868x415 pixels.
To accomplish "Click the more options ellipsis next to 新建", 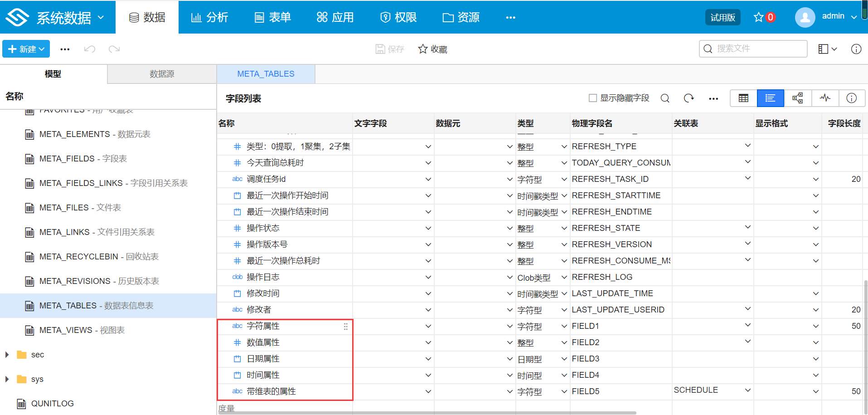I will pos(65,49).
